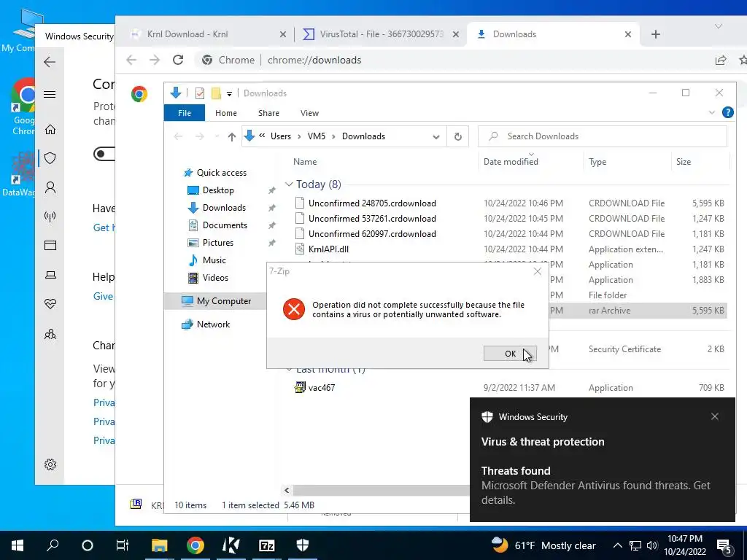The width and height of the screenshot is (747, 560).
Task: Close the VirusTotal Chrome tab
Action: tap(455, 34)
